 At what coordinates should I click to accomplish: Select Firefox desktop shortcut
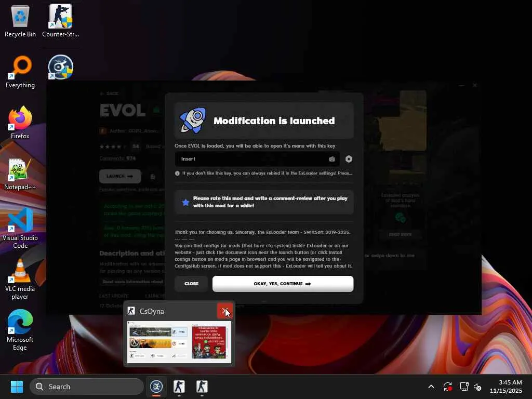20,123
